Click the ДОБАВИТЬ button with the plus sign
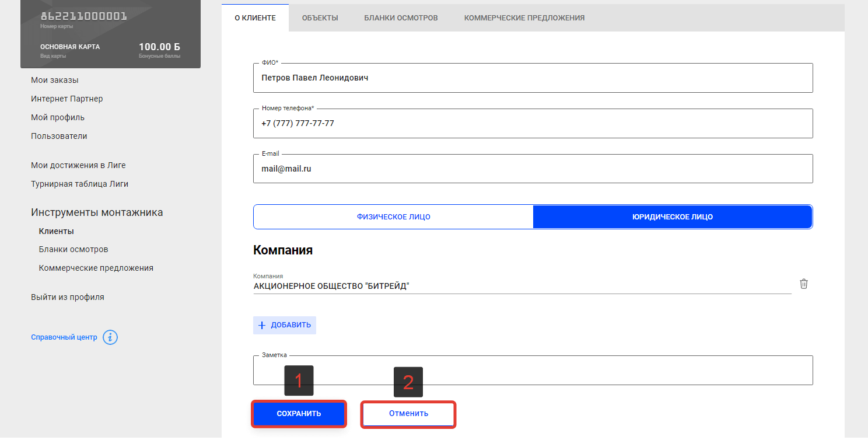The width and height of the screenshot is (868, 440). pyautogui.click(x=285, y=325)
